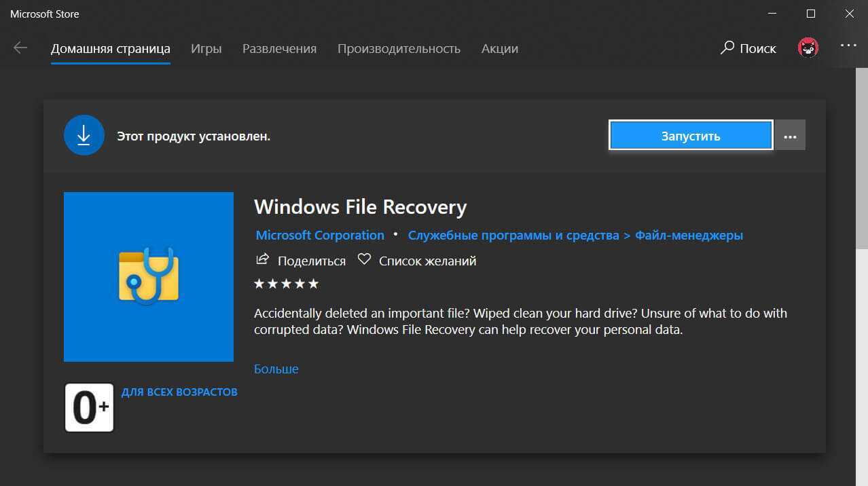Click the share arrow icon
868x486 pixels.
pos(262,260)
